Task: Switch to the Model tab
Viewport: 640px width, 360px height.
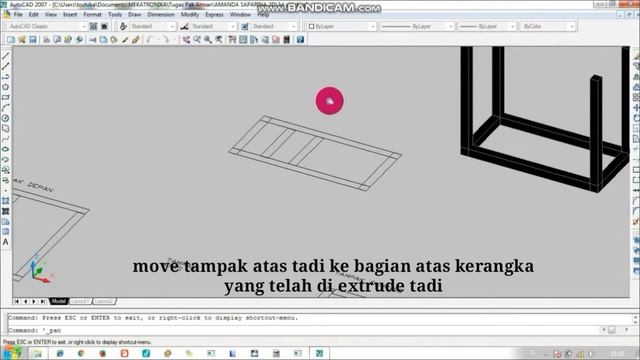Action: [x=58, y=301]
